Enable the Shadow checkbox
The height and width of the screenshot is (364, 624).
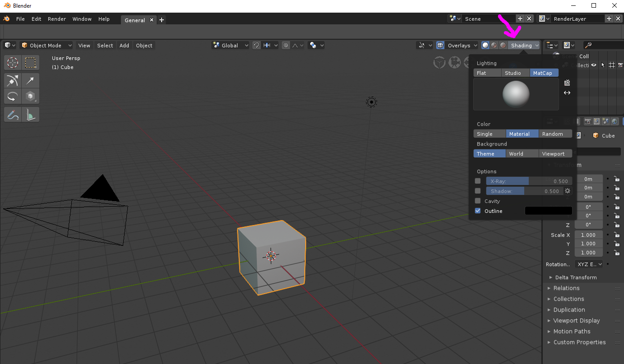click(478, 191)
